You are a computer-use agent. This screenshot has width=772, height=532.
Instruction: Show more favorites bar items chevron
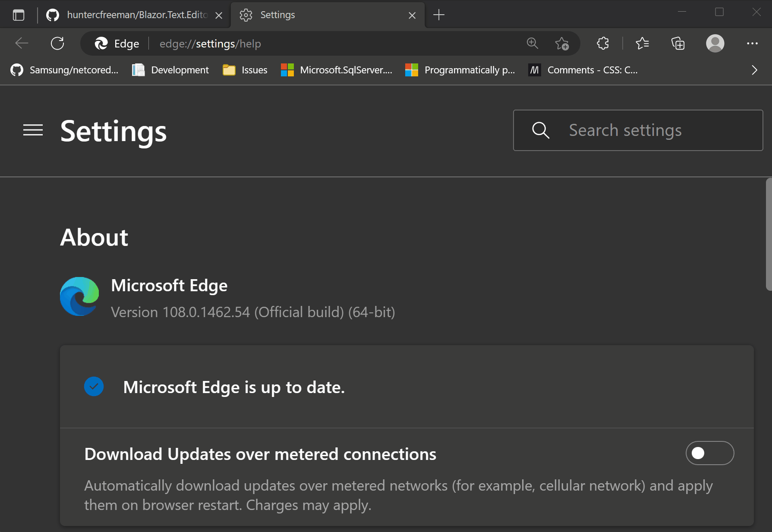pos(754,70)
